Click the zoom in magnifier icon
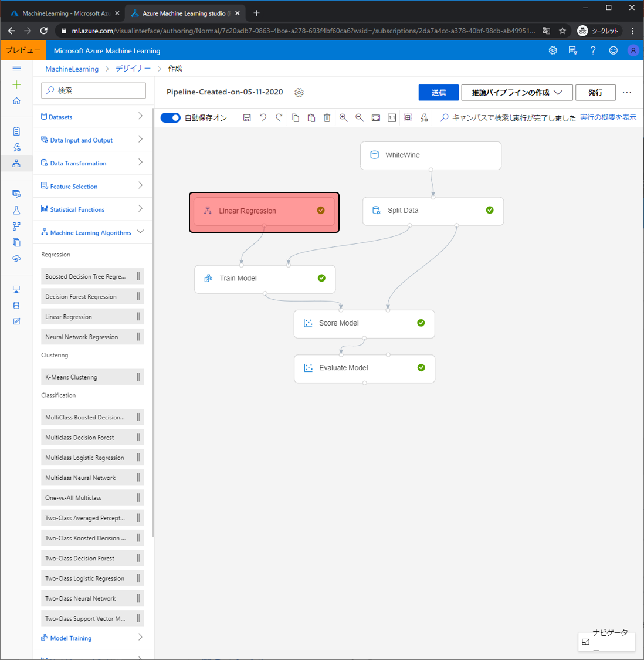This screenshot has height=660, width=644. coord(344,118)
